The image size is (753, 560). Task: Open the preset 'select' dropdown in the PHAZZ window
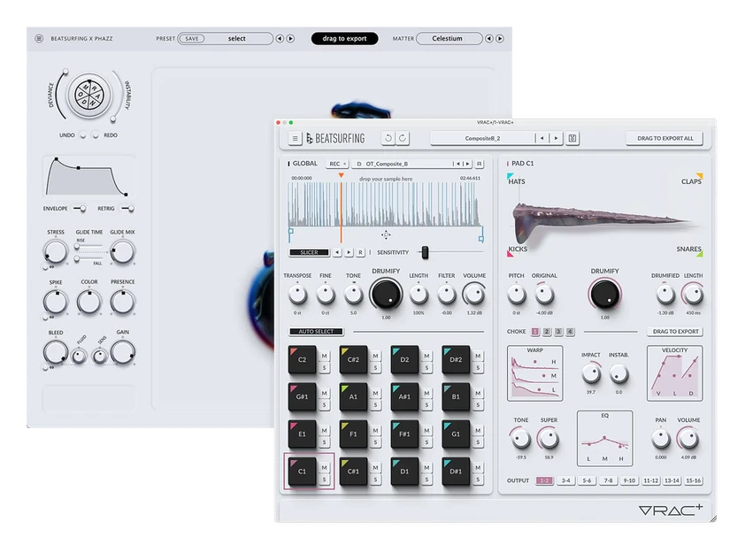click(x=237, y=38)
